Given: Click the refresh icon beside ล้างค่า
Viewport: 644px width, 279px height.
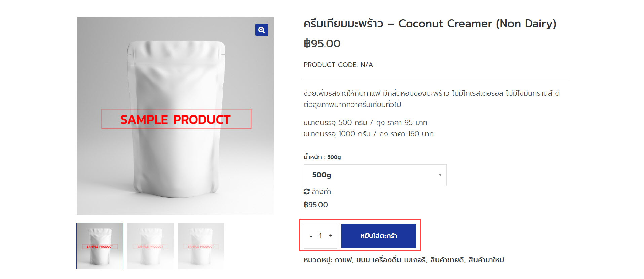Looking at the screenshot, I should (306, 192).
